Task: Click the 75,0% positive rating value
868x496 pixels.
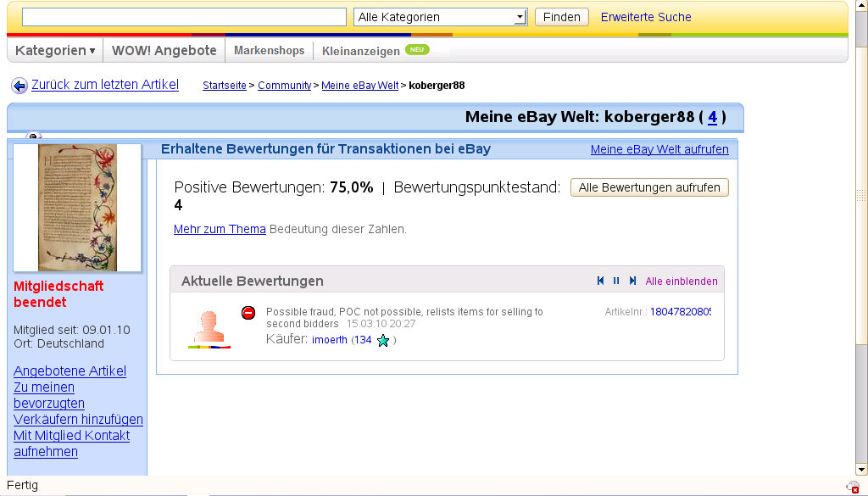Action: [352, 187]
